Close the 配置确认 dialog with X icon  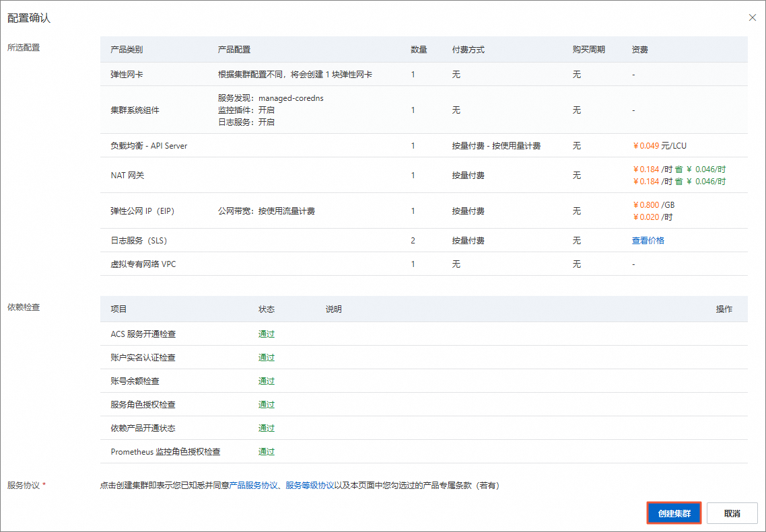click(x=753, y=17)
